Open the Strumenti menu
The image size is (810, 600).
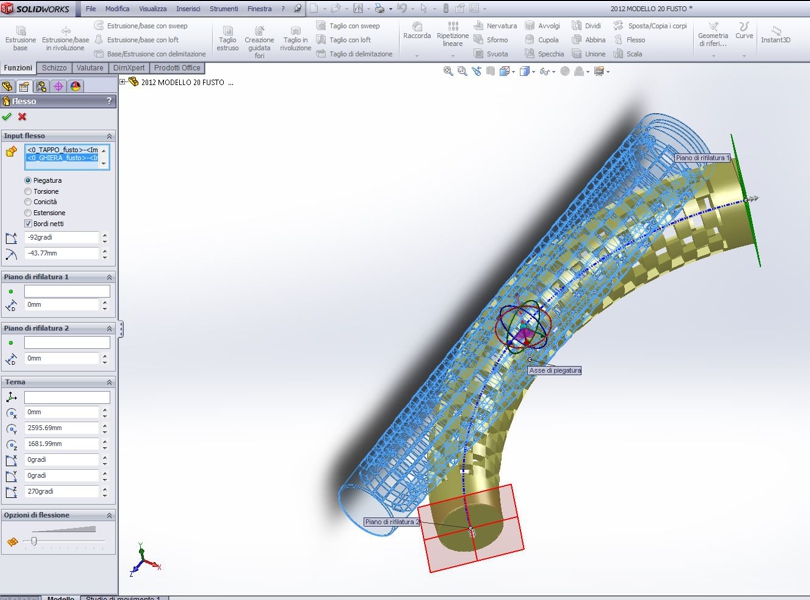[224, 9]
